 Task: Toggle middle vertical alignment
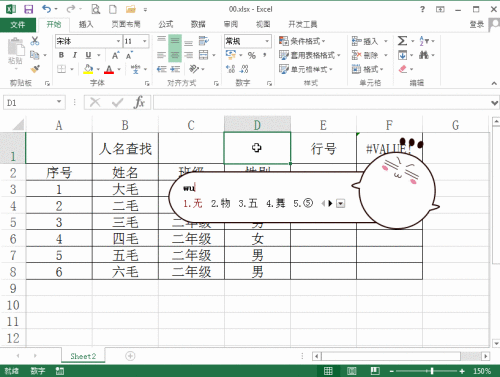coord(175,41)
